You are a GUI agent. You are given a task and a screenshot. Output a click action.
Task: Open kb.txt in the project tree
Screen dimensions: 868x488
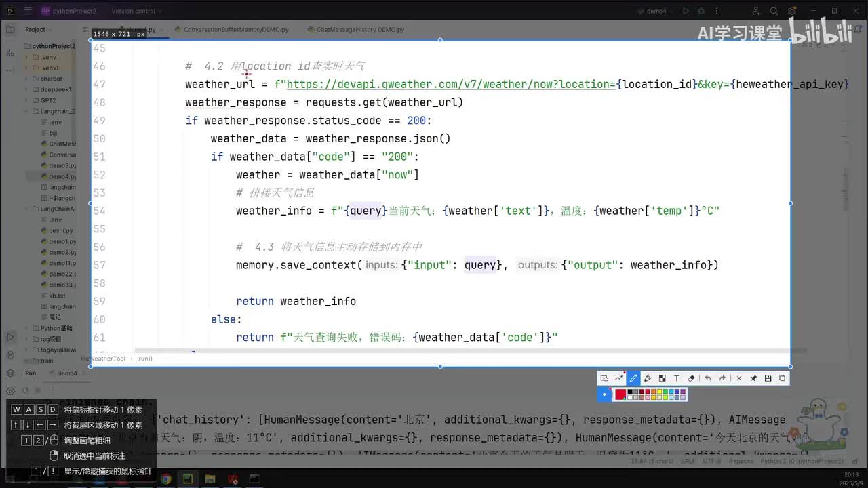click(54, 296)
